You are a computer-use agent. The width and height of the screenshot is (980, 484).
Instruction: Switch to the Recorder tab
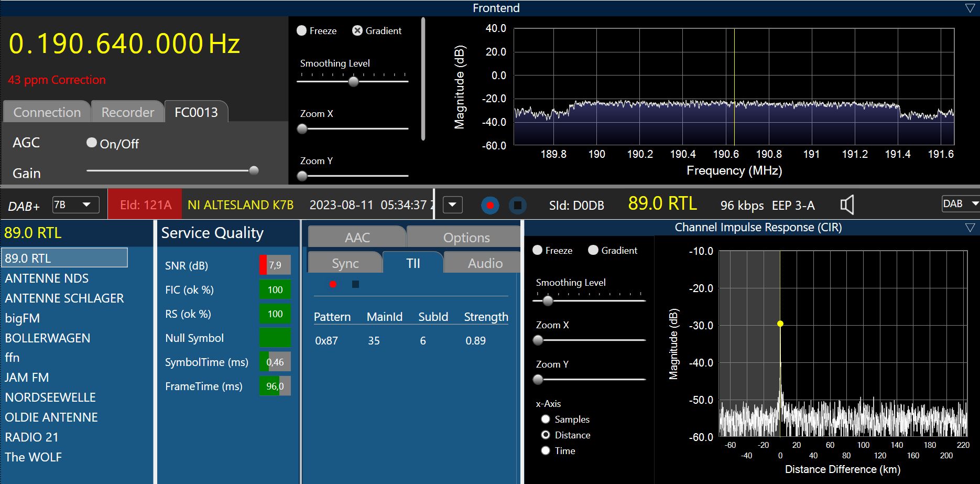pos(127,112)
